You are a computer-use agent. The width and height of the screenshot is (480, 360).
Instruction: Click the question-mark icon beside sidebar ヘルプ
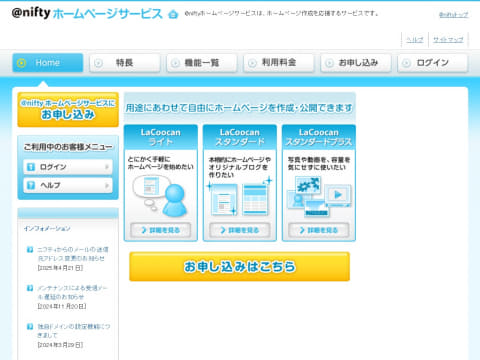[x=31, y=185]
